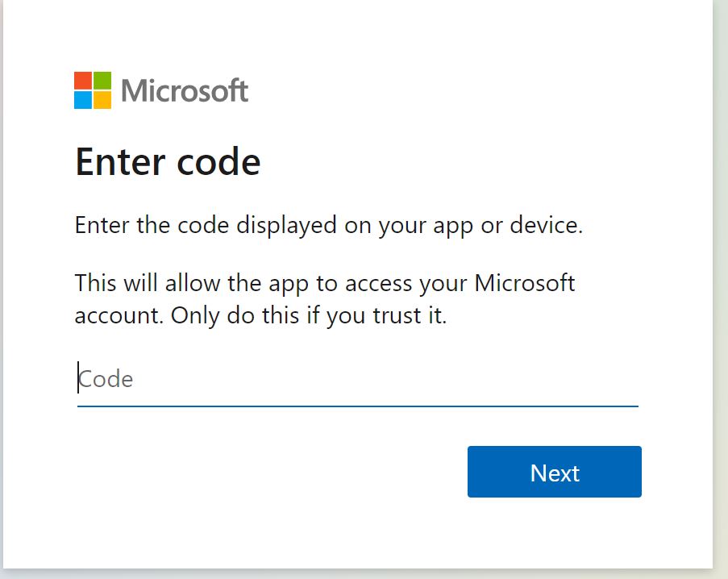
Task: Select the blue square of the Microsoft logo
Action: point(83,100)
